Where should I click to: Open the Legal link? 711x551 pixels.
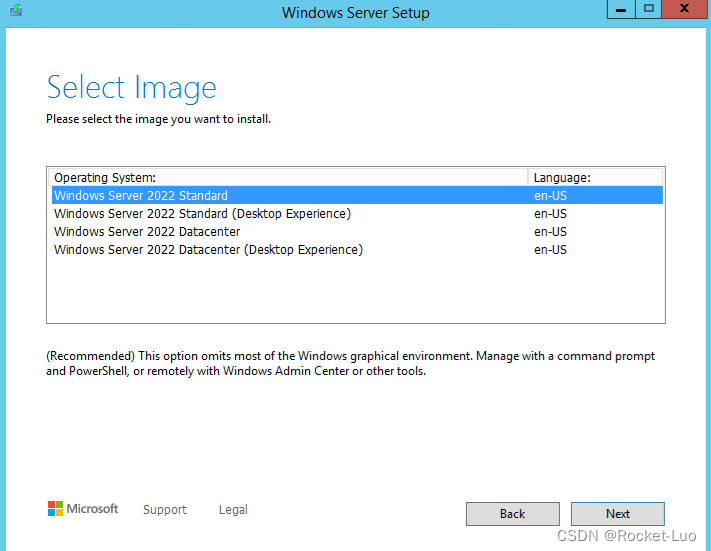[233, 510]
